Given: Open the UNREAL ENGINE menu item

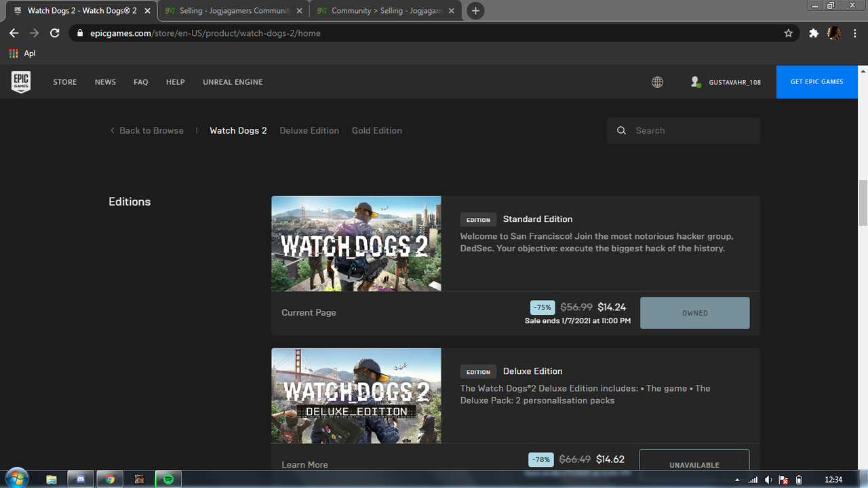Looking at the screenshot, I should 233,82.
